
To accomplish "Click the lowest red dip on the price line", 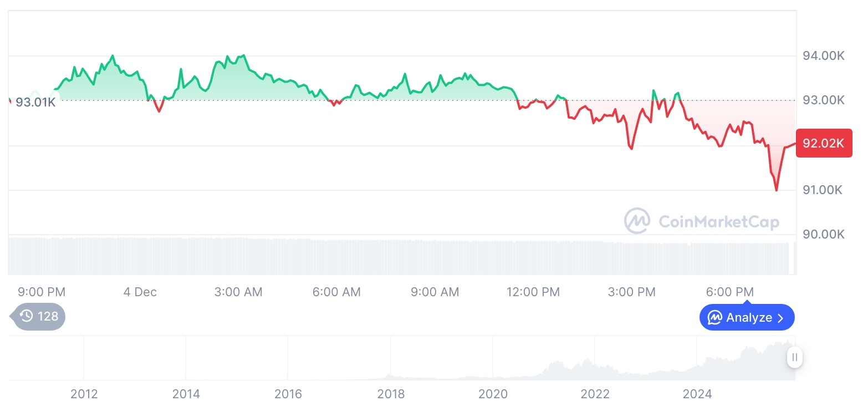I will pos(776,190).
